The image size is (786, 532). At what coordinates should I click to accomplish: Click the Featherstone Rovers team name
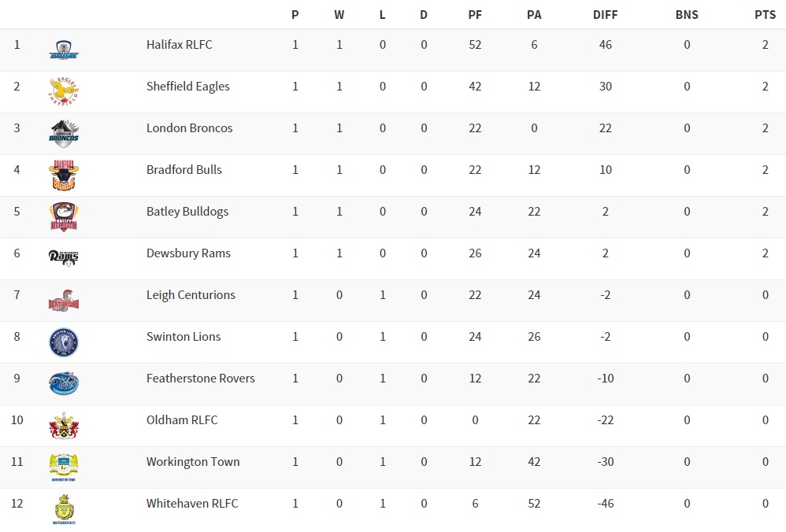click(x=201, y=379)
